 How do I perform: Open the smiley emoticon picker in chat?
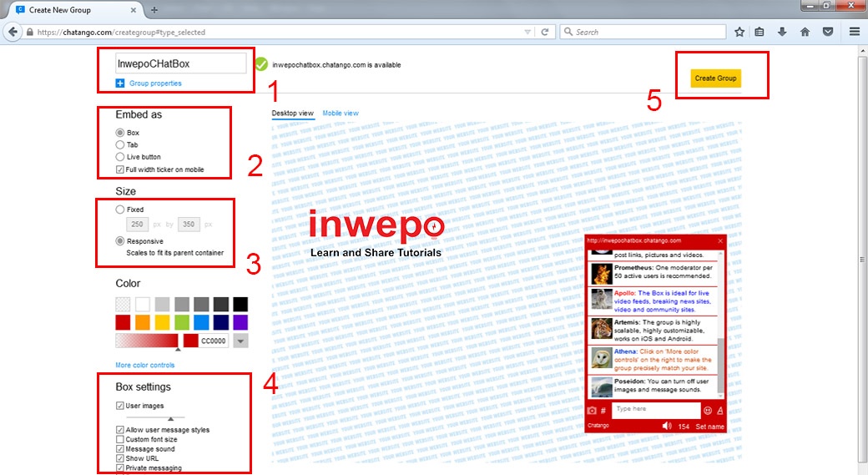point(708,410)
